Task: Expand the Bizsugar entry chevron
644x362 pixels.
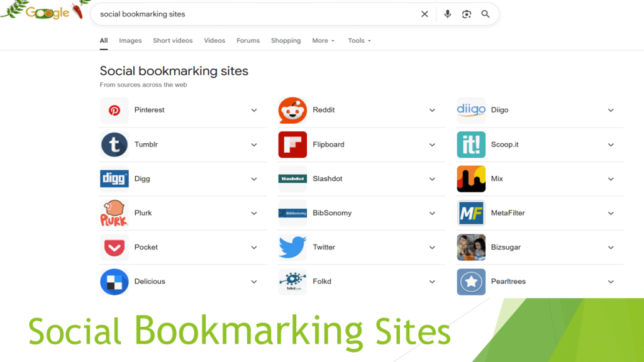Action: (x=611, y=248)
